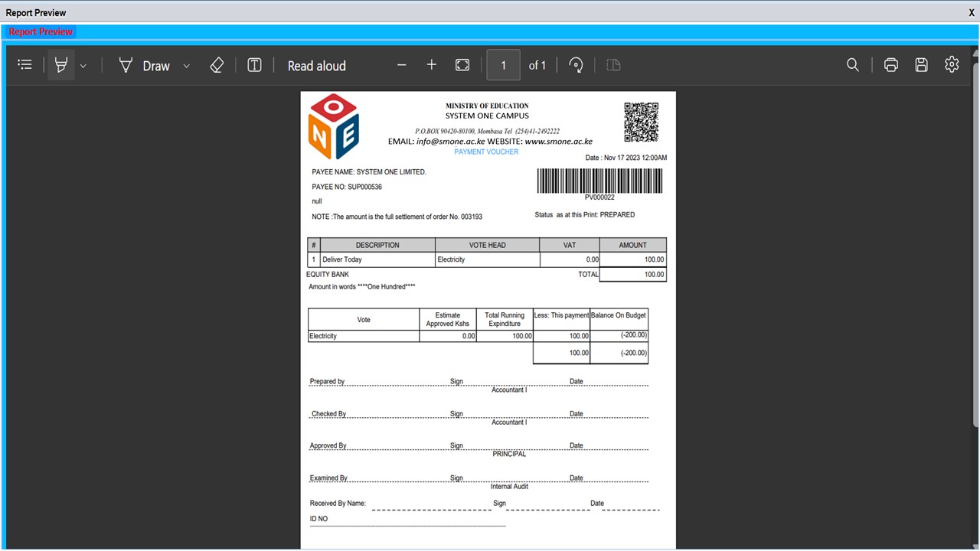
Task: Click the Report Preview tab label
Action: pyautogui.click(x=41, y=31)
